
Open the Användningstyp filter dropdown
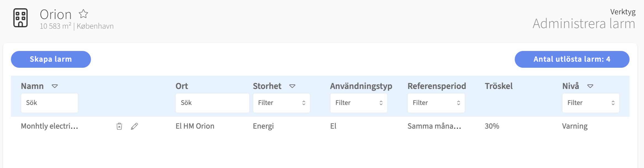(x=359, y=103)
